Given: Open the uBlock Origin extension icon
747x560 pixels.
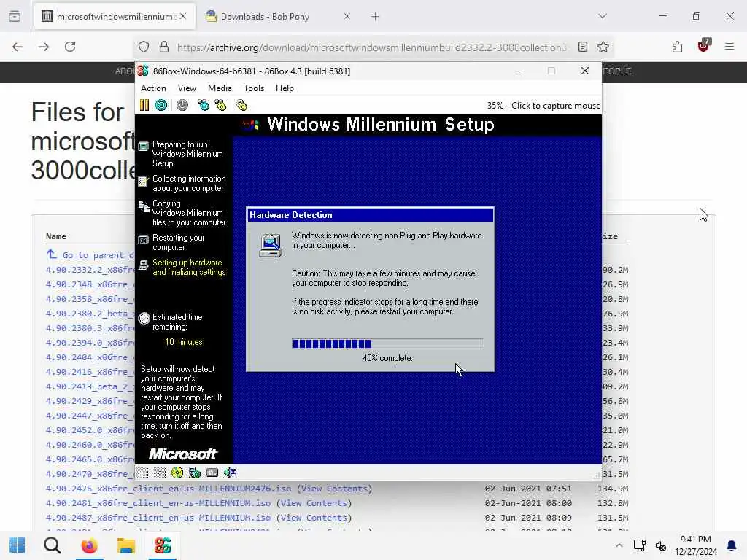Looking at the screenshot, I should click(x=704, y=46).
